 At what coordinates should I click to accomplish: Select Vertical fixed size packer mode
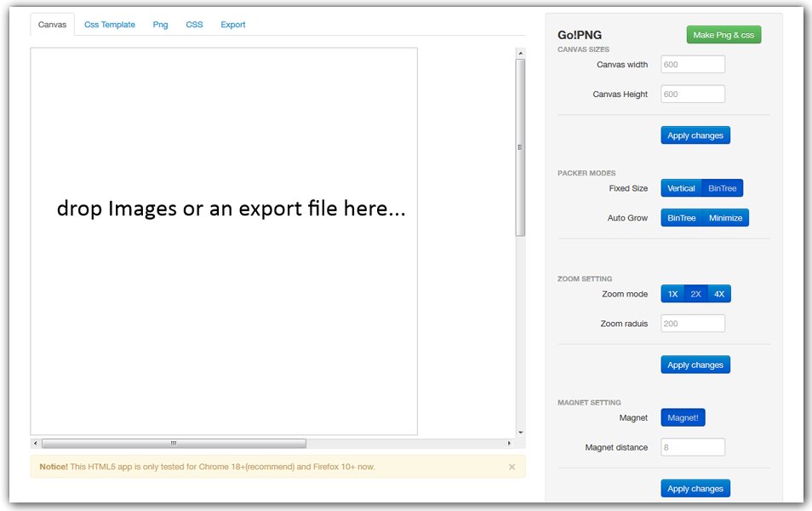pos(681,188)
